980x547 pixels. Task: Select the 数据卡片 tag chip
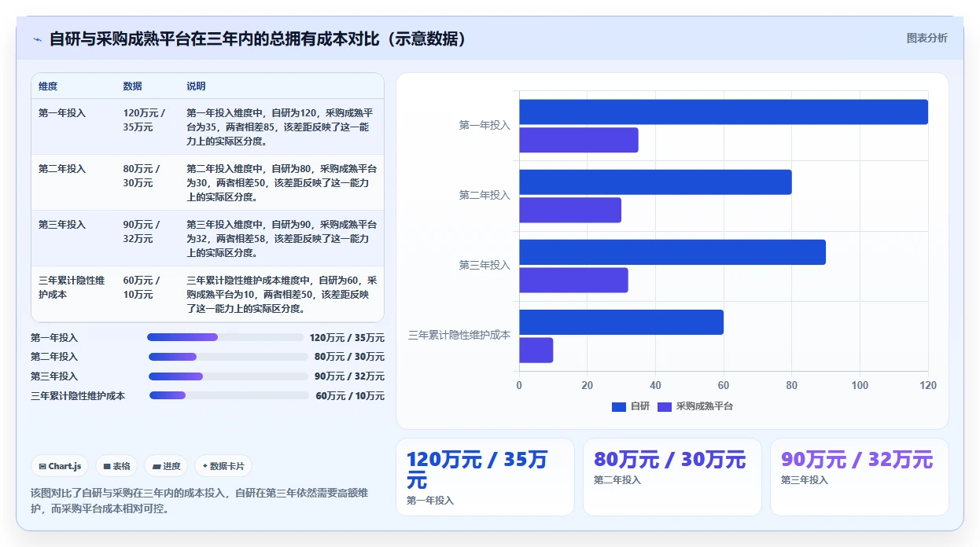tap(223, 466)
